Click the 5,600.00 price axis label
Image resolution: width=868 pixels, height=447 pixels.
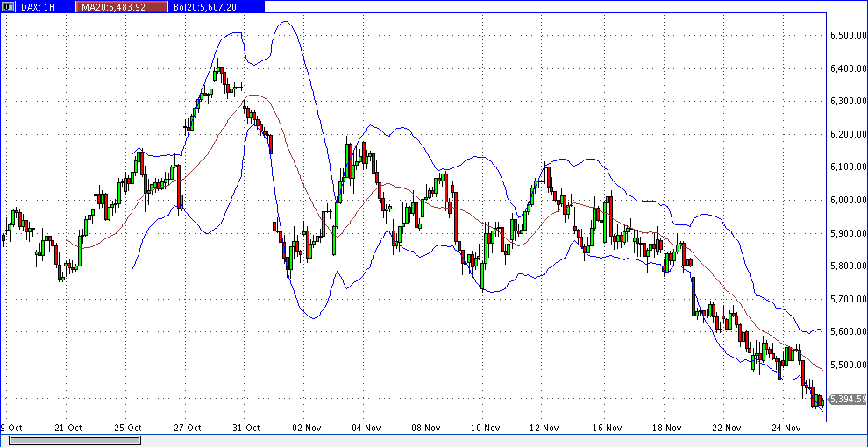coord(848,331)
